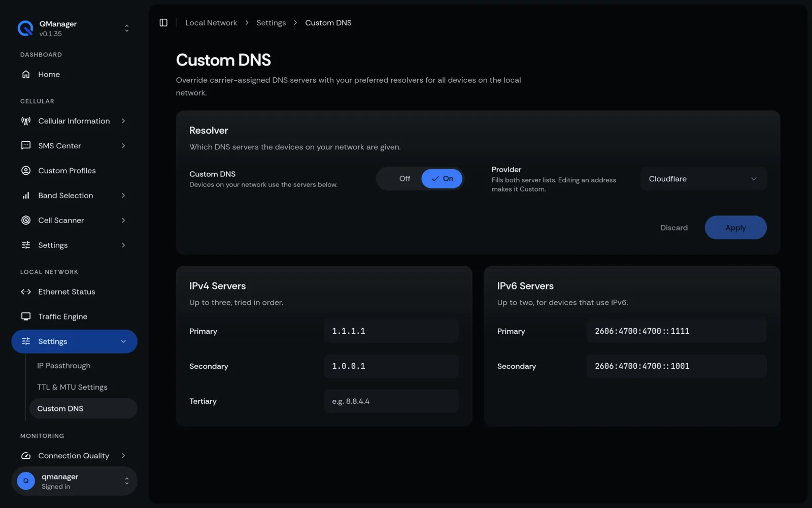Open Local Network breadcrumb link
This screenshot has height=508, width=812.
tap(211, 23)
